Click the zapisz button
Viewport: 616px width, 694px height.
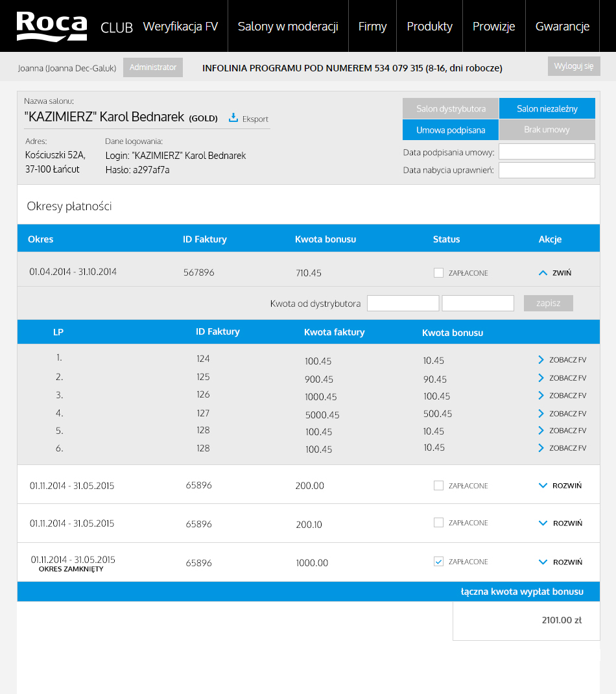(x=549, y=303)
